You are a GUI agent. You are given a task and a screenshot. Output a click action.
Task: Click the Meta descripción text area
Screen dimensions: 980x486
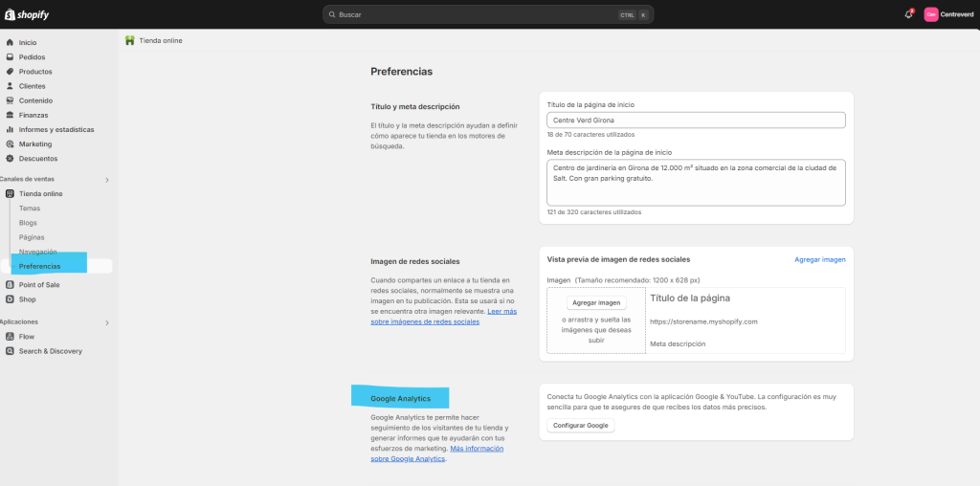pyautogui.click(x=696, y=182)
